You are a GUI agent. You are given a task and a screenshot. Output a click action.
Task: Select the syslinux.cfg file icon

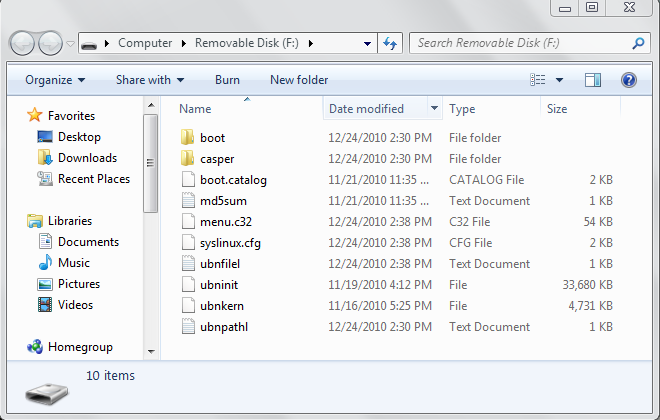[x=188, y=242]
